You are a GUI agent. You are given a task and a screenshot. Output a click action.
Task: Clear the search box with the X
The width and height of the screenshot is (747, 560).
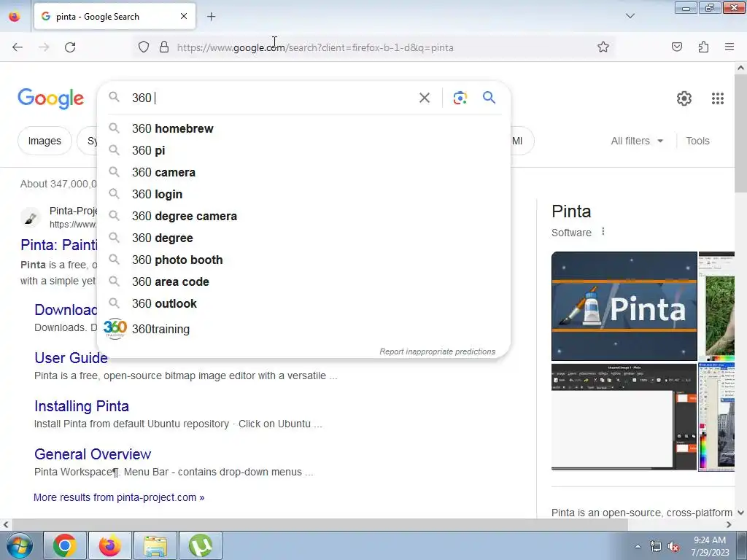[424, 98]
